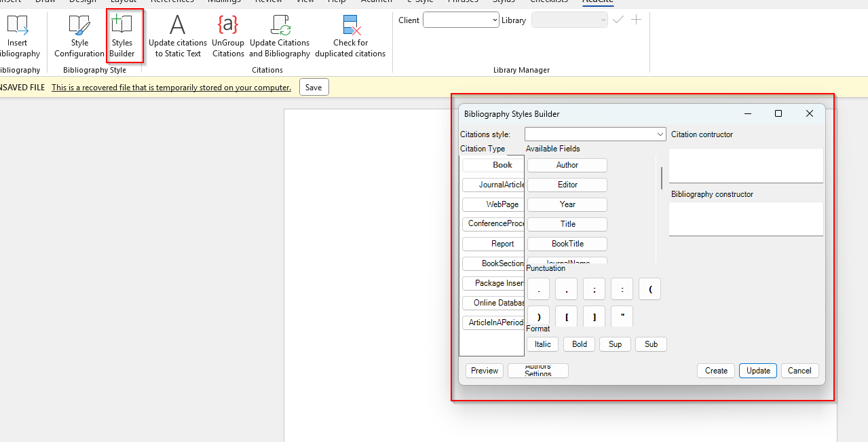This screenshot has height=442, width=868.
Task: Select the JournalArticle citation type
Action: pos(493,185)
